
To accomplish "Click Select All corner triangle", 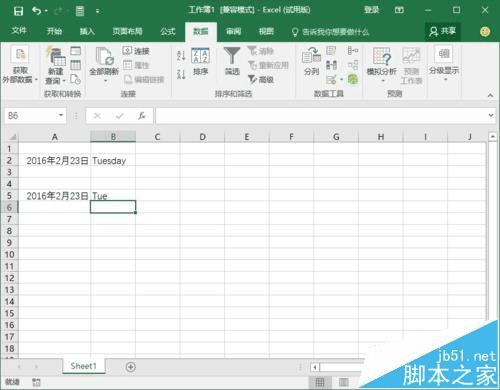I will click(12, 137).
